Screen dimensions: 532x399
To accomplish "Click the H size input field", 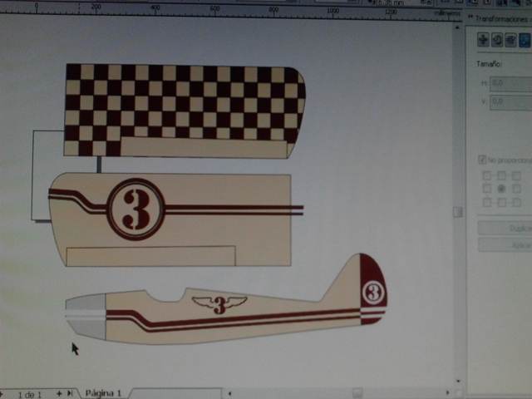I will pyautogui.click(x=510, y=83).
